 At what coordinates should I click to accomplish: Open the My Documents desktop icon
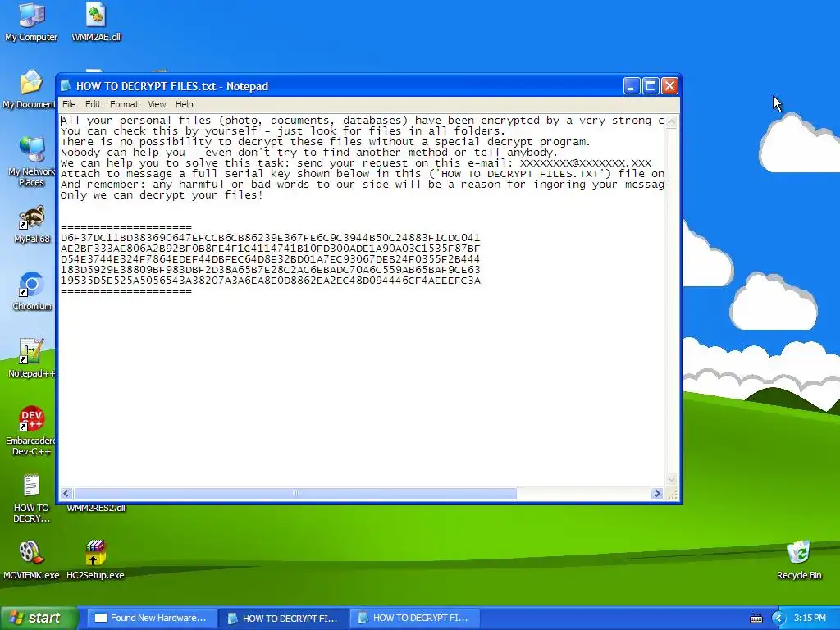click(31, 89)
